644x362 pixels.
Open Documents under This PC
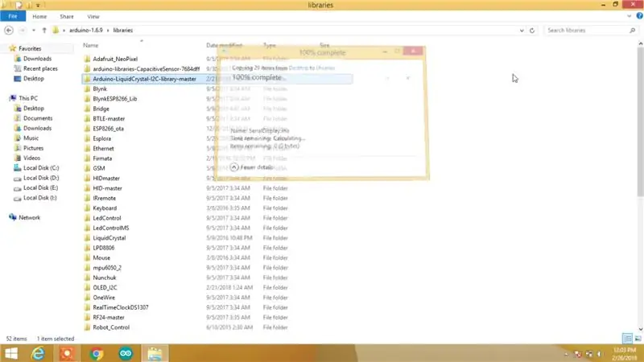[38, 118]
